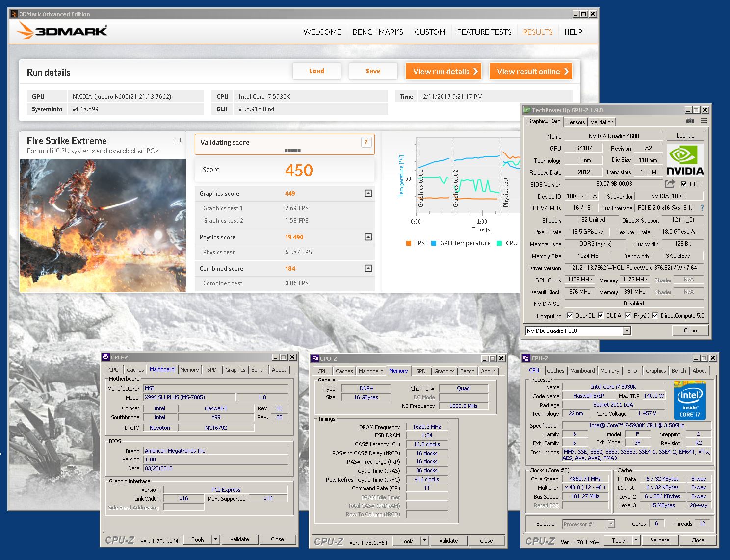This screenshot has height=560, width=730.
Task: Click Close button in GPU-Z window
Action: coord(690,331)
